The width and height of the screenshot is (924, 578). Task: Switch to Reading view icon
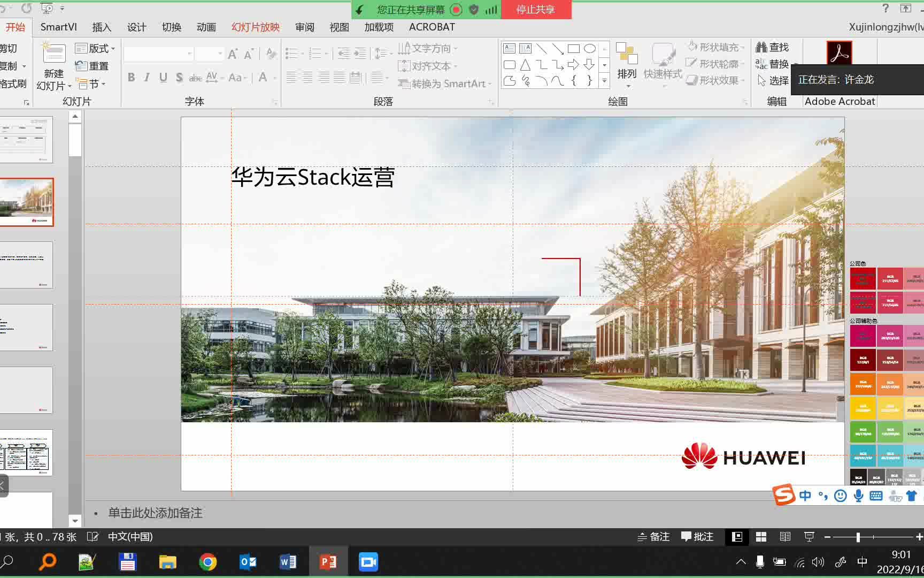pos(785,537)
